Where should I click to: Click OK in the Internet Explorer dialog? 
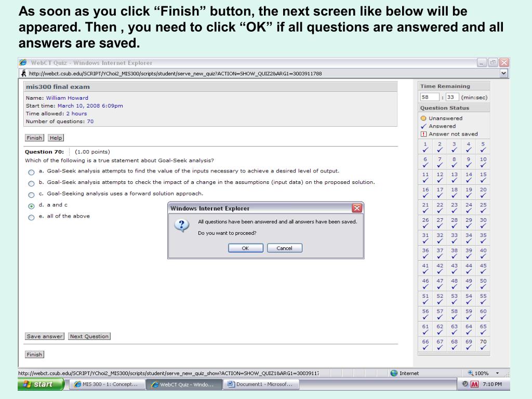click(246, 248)
